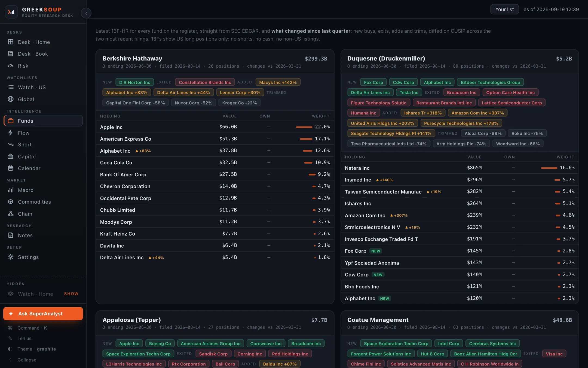This screenshot has height=368, width=588.
Task: Open the Commodities page
Action: point(43,202)
